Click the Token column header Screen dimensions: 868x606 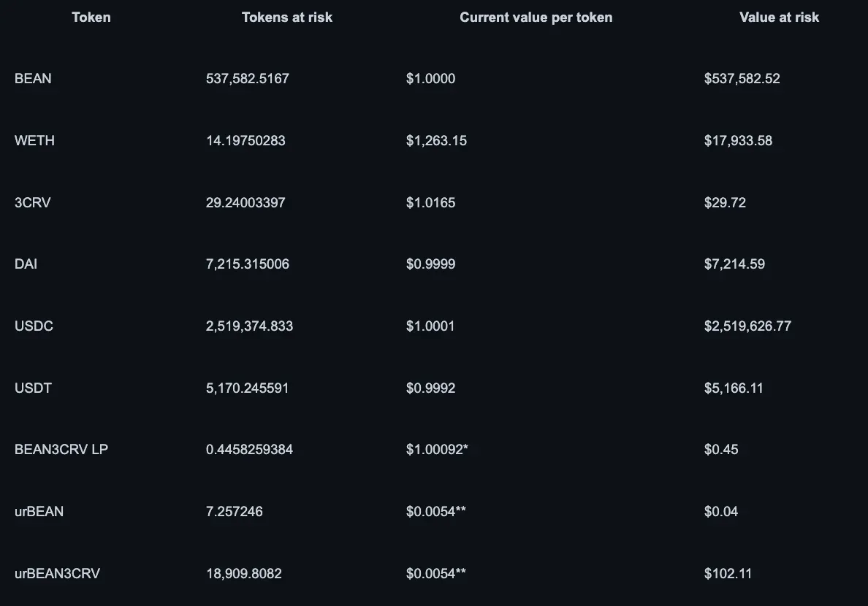pos(91,17)
